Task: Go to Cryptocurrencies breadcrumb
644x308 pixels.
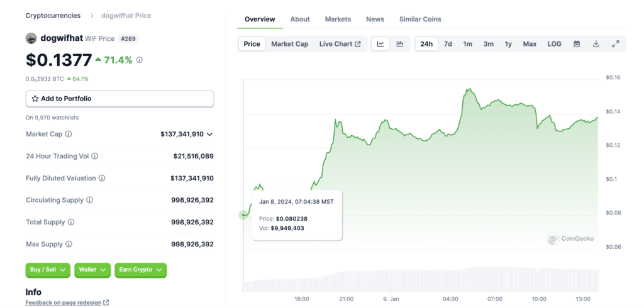Action: coord(53,16)
